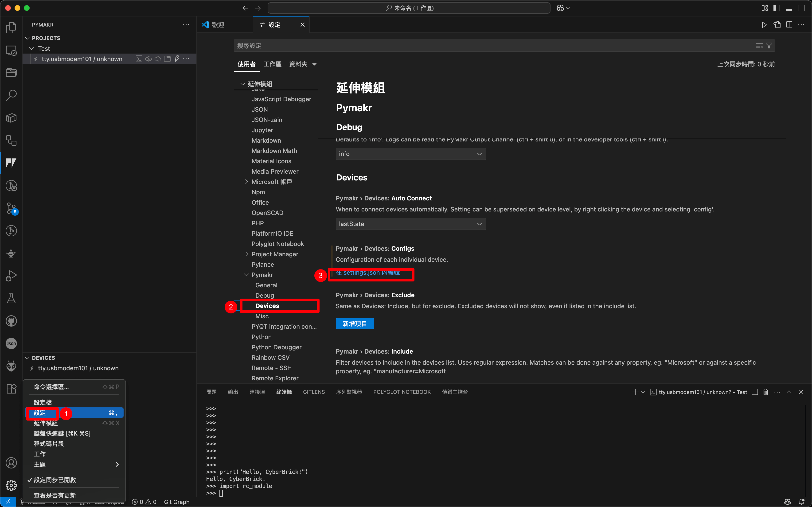Open the Remote Explorer activity bar icon
This screenshot has height=507, width=812.
11,51
